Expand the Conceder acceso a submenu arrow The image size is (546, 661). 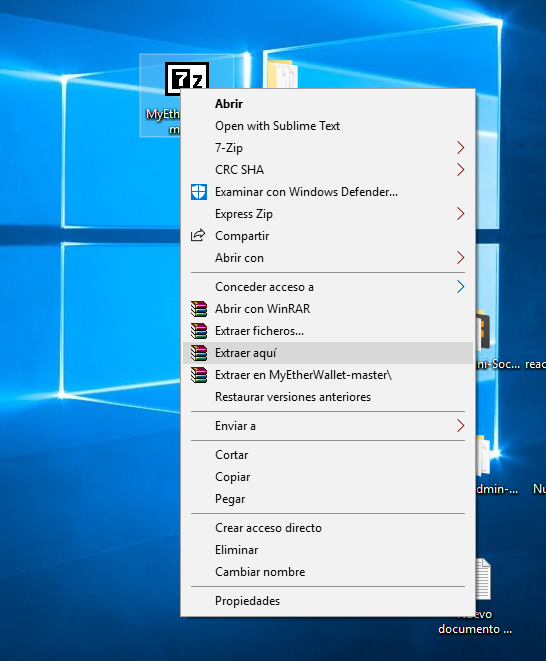[460, 287]
